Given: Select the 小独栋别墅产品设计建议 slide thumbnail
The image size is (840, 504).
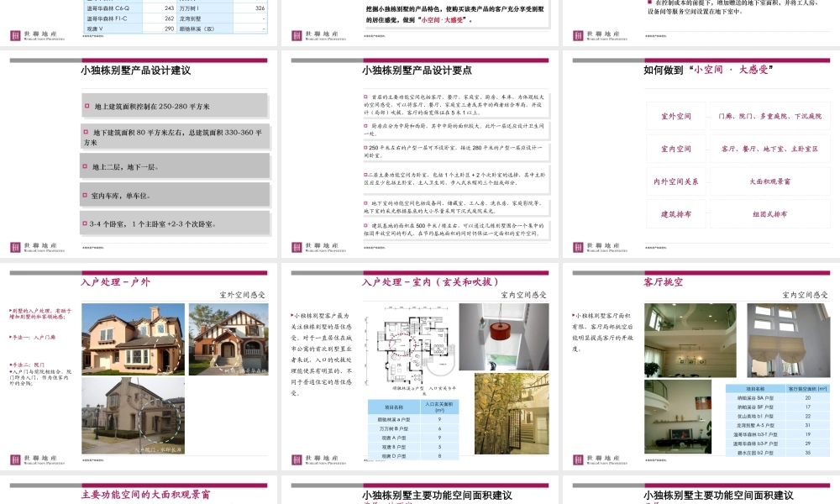Looking at the screenshot, I should pyautogui.click(x=139, y=155).
